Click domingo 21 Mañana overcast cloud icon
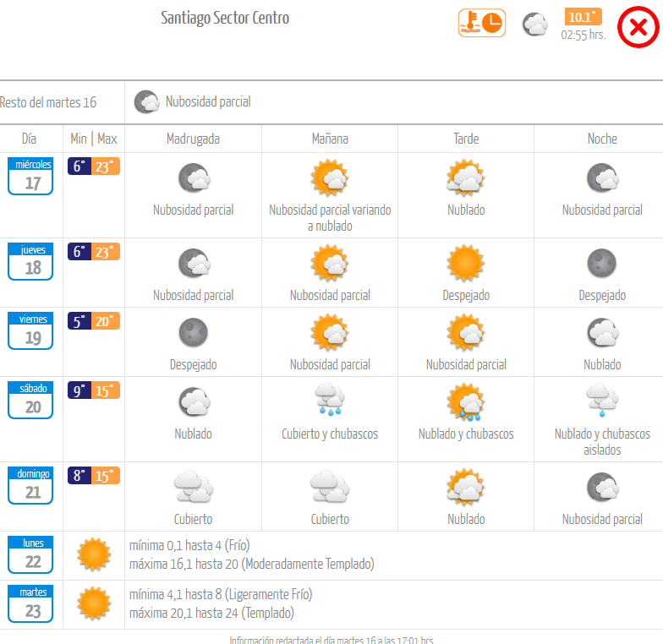Screen dimensions: 663x644 pos(330,487)
